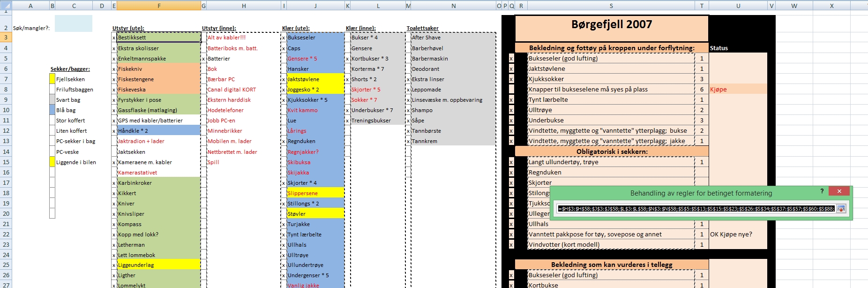Select the quantity cell '6' in column T

[x=702, y=90]
